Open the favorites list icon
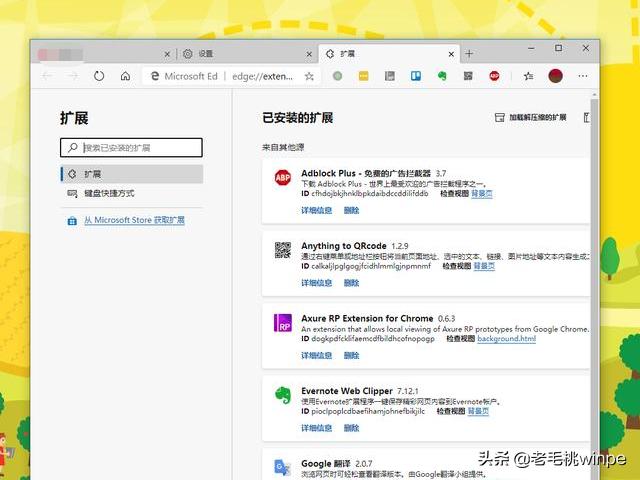Screen dimensions: 640x480 click(529, 76)
